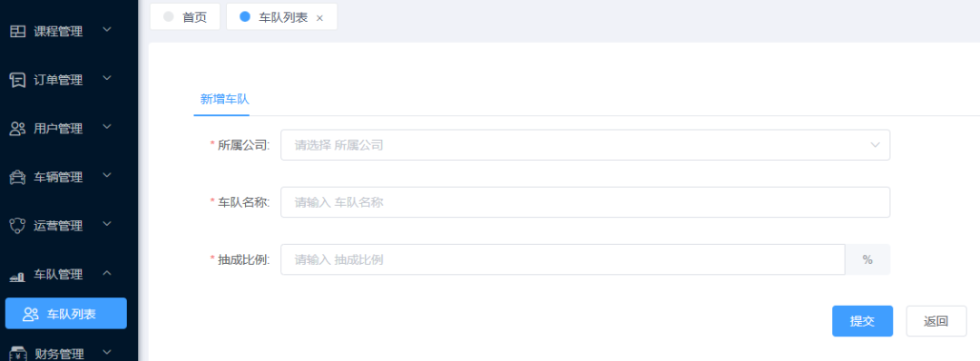The height and width of the screenshot is (361, 980).
Task: Click the 用户管理 users icon
Action: click(x=17, y=129)
